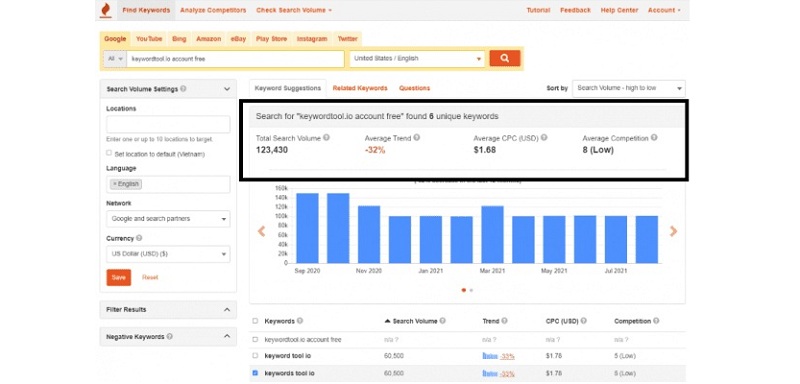Open the Tutorial link

tap(538, 10)
